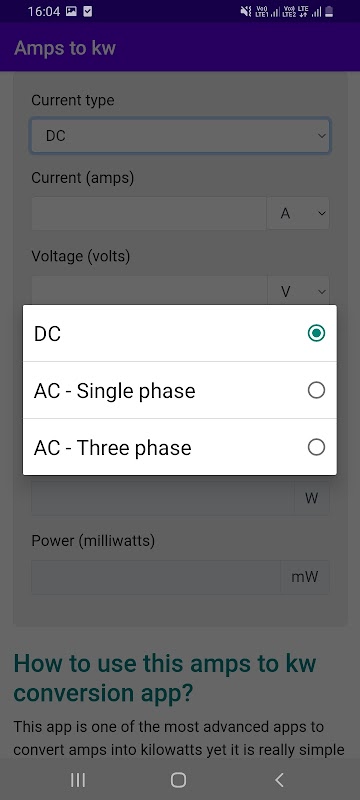Expand the volts unit V dropdown
360x800 pixels.
pyautogui.click(x=298, y=291)
